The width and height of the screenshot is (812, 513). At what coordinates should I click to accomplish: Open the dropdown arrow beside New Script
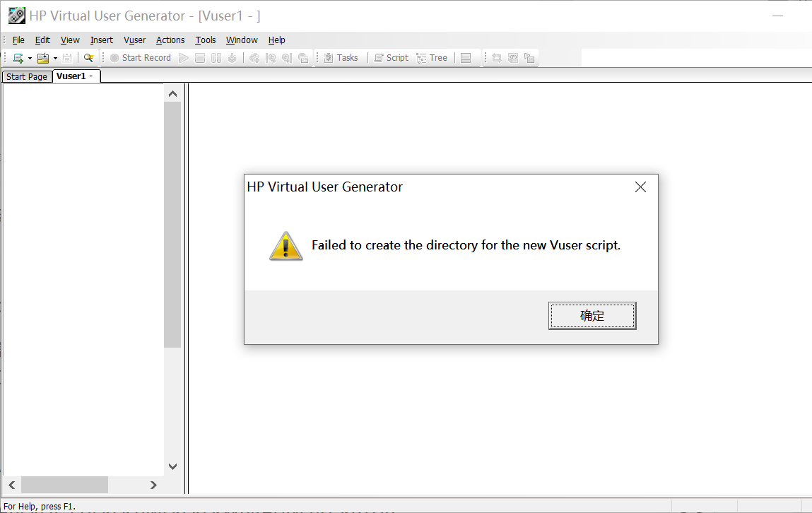[x=30, y=58]
